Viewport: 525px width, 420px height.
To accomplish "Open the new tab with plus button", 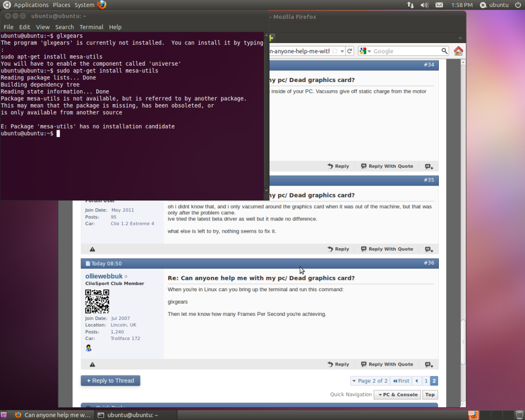I will click(272, 37).
